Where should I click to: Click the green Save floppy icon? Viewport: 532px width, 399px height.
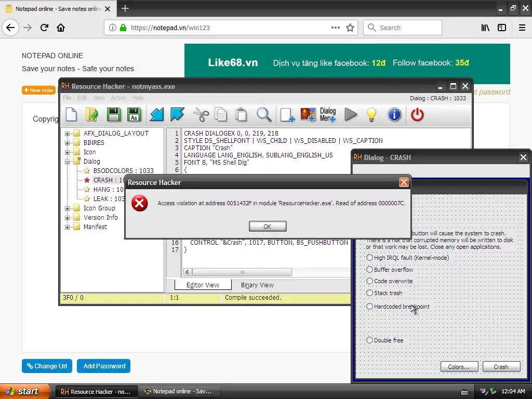(x=114, y=115)
